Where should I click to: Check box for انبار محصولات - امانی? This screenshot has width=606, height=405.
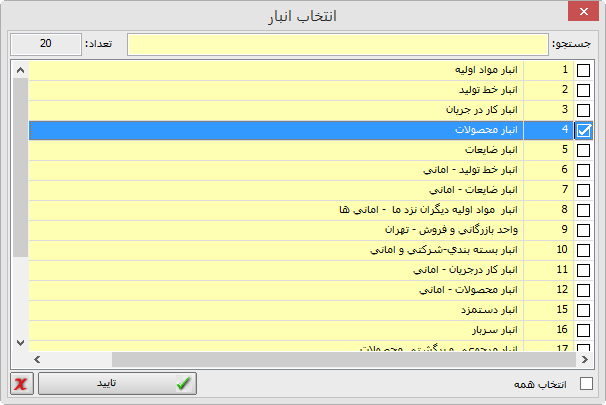click(583, 291)
